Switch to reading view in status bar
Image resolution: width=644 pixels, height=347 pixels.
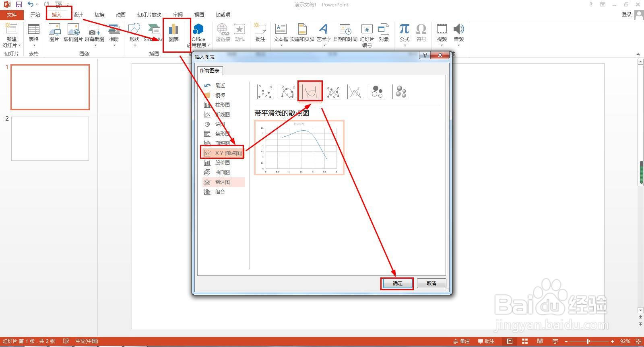click(x=540, y=341)
